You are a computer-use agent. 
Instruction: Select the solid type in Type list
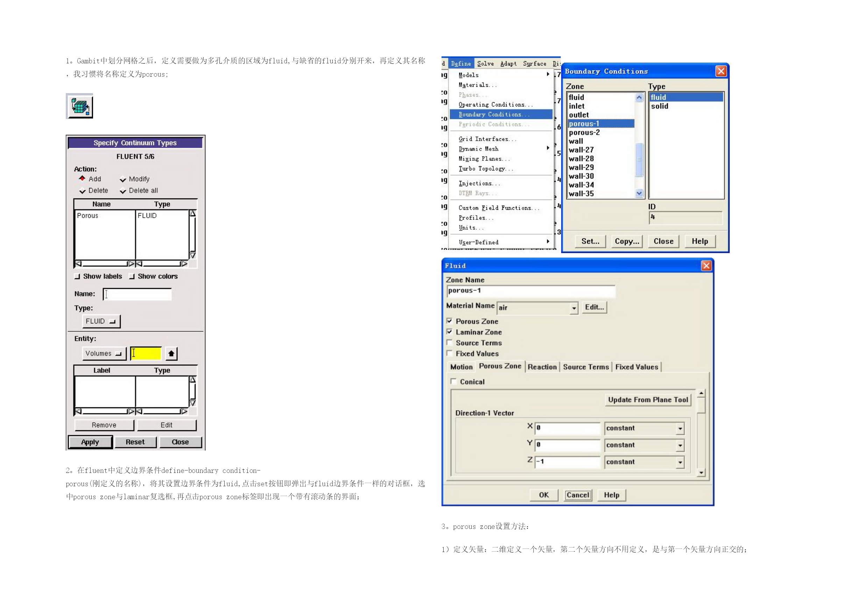point(686,106)
